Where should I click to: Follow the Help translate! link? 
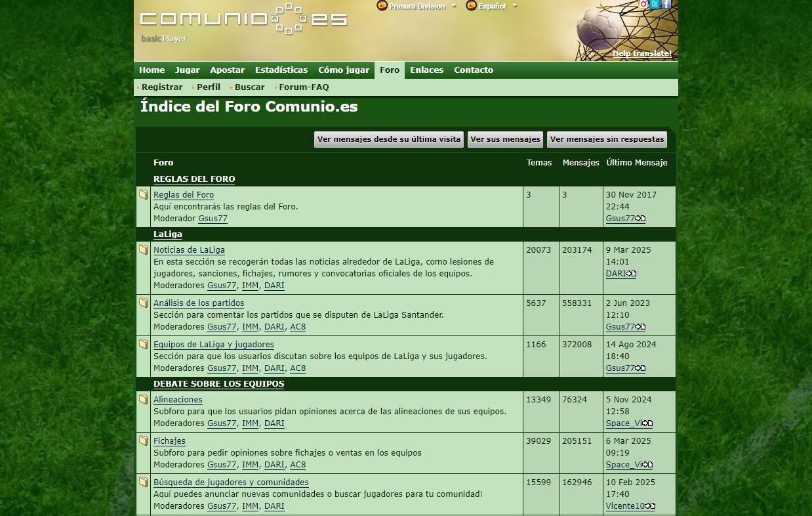coord(642,53)
